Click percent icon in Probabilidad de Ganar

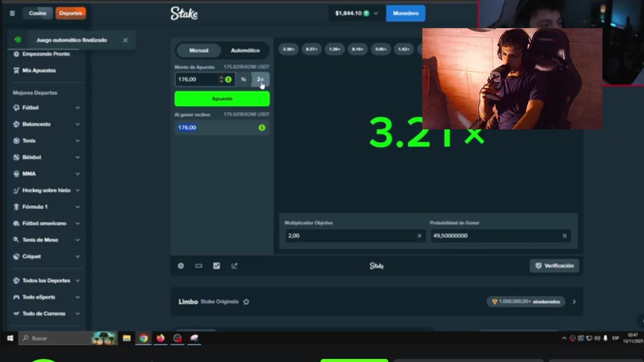pyautogui.click(x=565, y=236)
